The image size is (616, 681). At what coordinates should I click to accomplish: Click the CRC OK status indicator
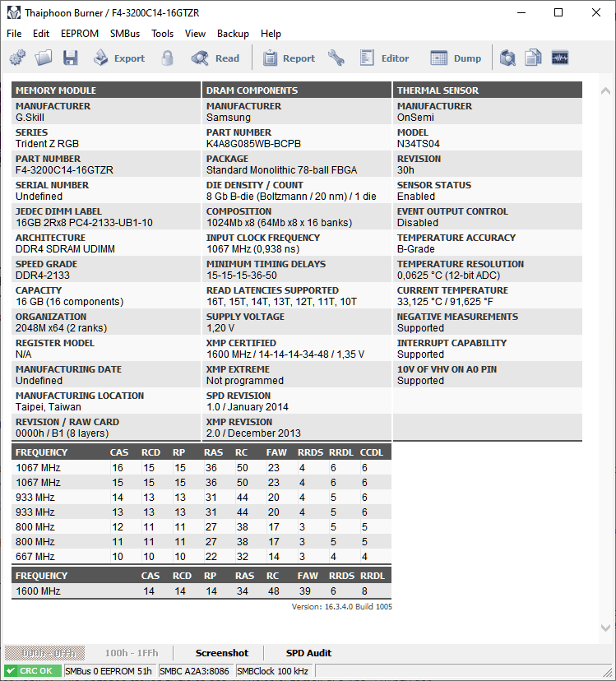(34, 671)
